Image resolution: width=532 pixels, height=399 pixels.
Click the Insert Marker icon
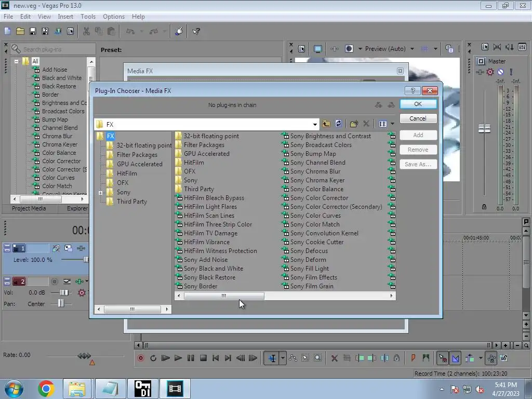point(413,358)
